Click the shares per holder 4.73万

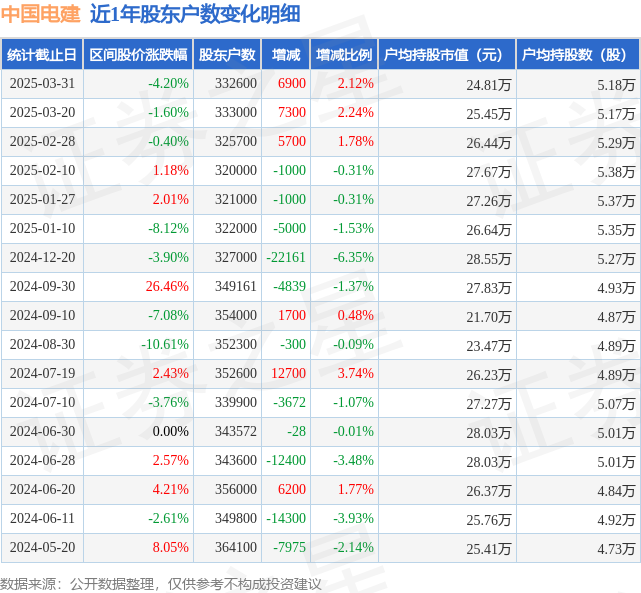click(x=616, y=549)
